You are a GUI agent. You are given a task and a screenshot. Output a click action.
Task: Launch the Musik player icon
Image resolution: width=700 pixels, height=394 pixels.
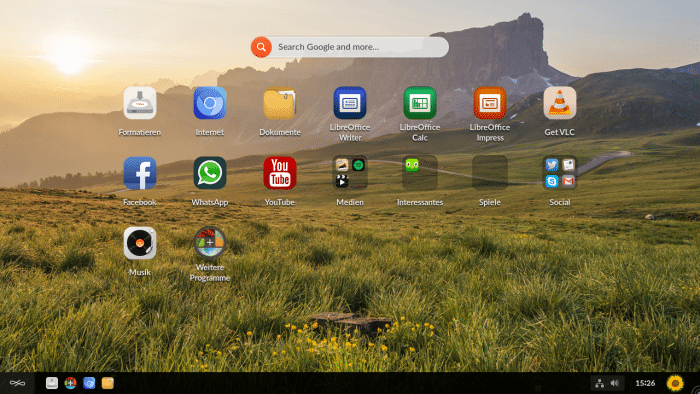(140, 243)
